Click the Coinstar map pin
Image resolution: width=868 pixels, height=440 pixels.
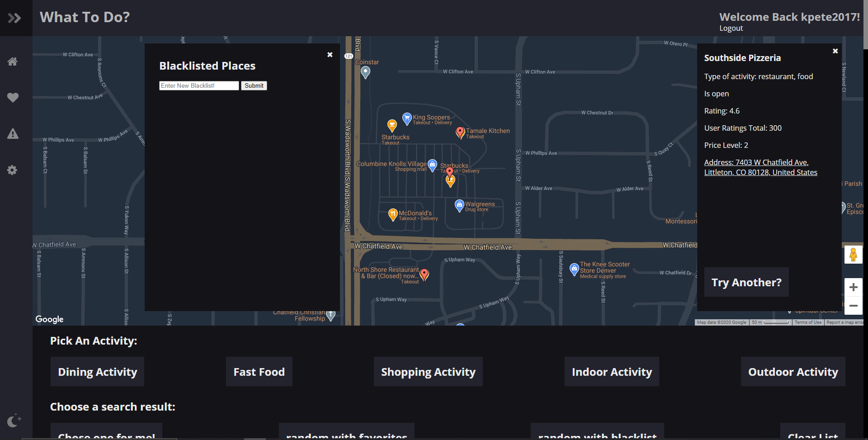366,72
